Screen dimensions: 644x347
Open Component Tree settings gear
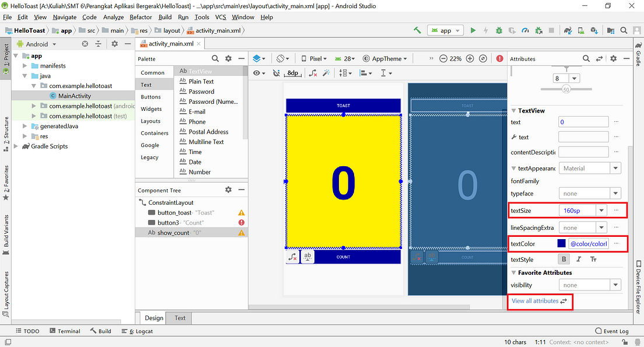[228, 190]
